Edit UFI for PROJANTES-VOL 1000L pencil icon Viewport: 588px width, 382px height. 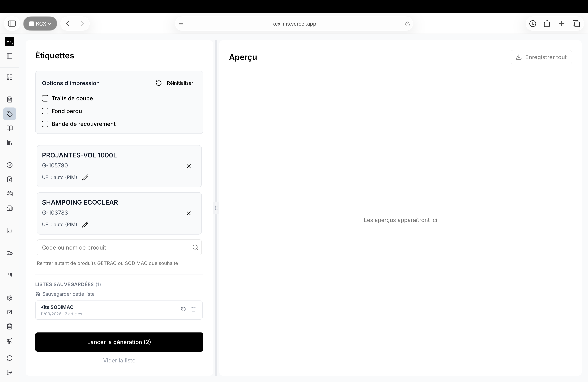[x=85, y=177]
